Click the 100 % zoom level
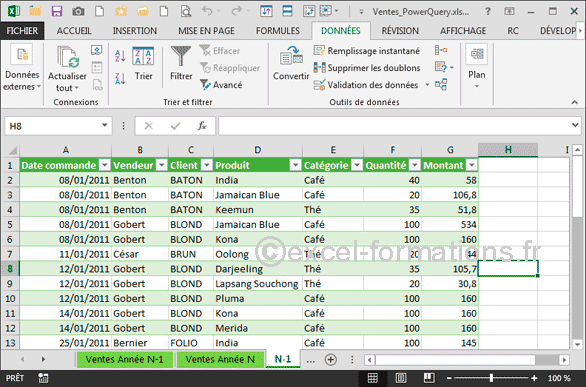586x387 pixels. tap(559, 378)
